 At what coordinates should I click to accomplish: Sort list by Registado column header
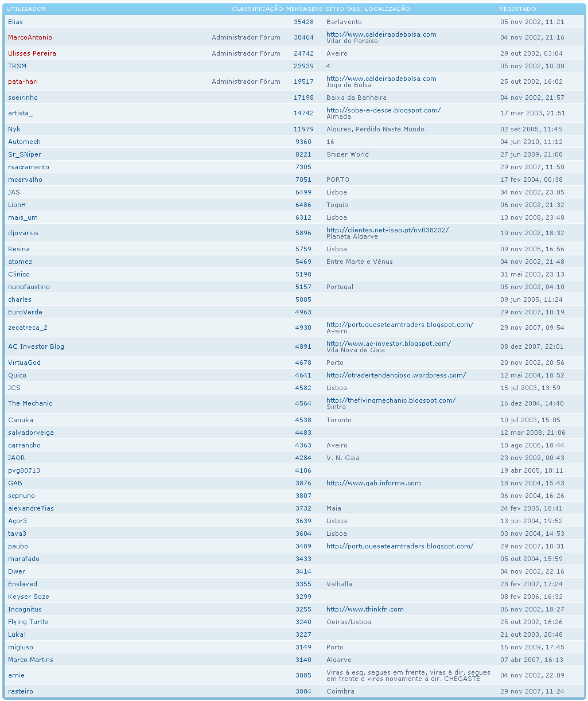[x=517, y=9]
